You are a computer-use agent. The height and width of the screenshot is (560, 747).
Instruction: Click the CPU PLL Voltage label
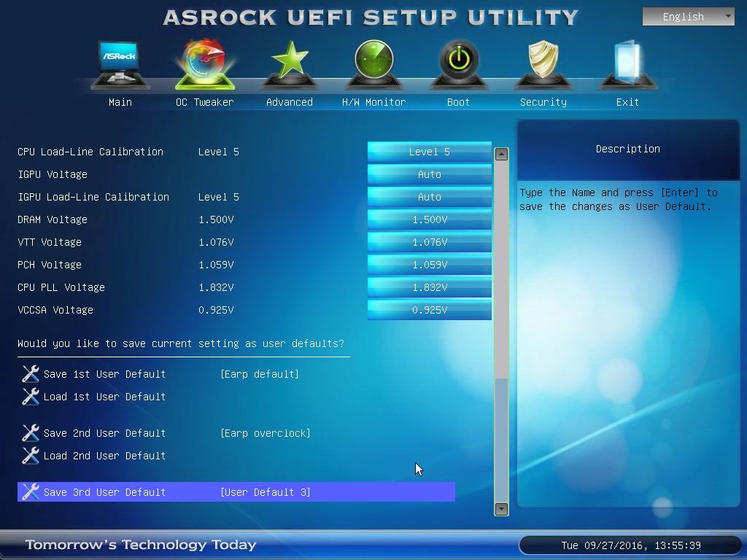click(x=61, y=287)
